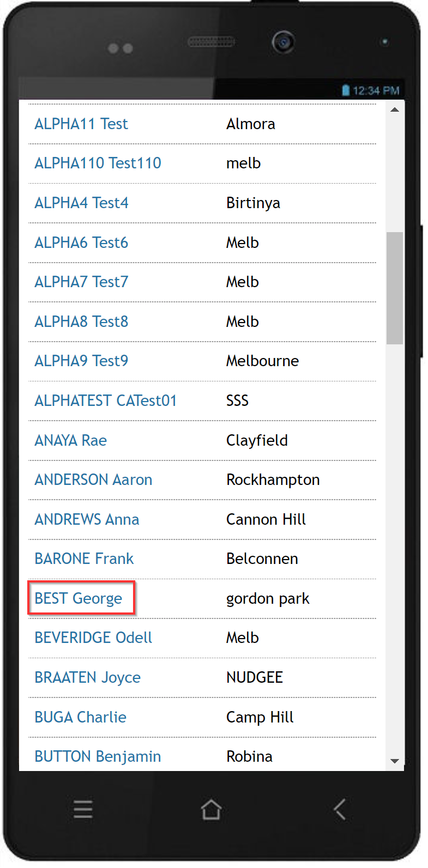428x868 pixels.
Task: Open the ALPHA11 Test contact
Action: tap(81, 124)
